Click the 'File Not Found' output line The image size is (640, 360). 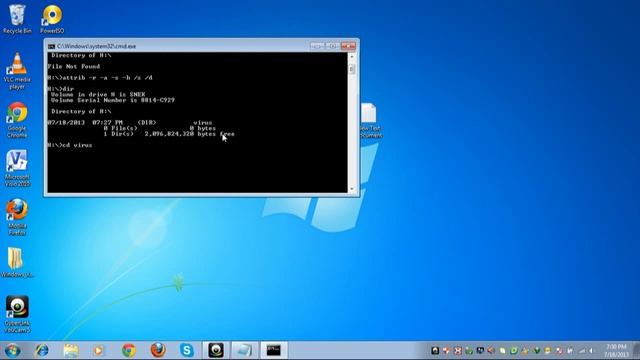click(x=74, y=66)
